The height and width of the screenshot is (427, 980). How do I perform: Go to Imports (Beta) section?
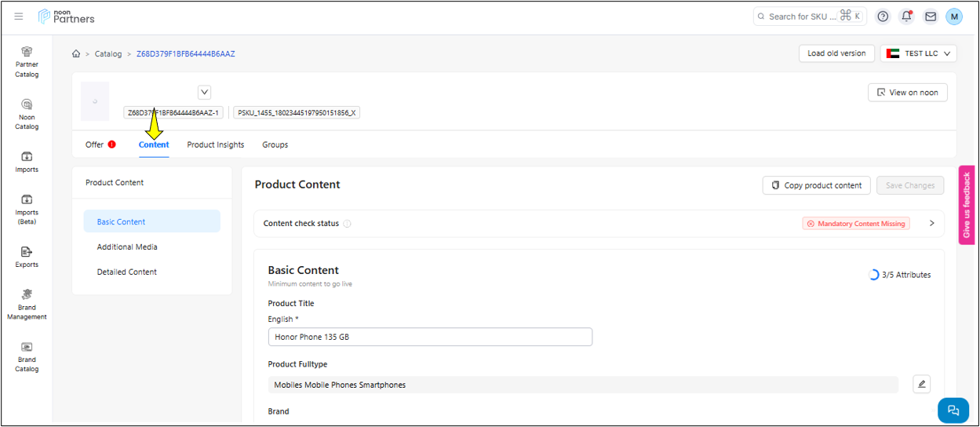pos(27,209)
